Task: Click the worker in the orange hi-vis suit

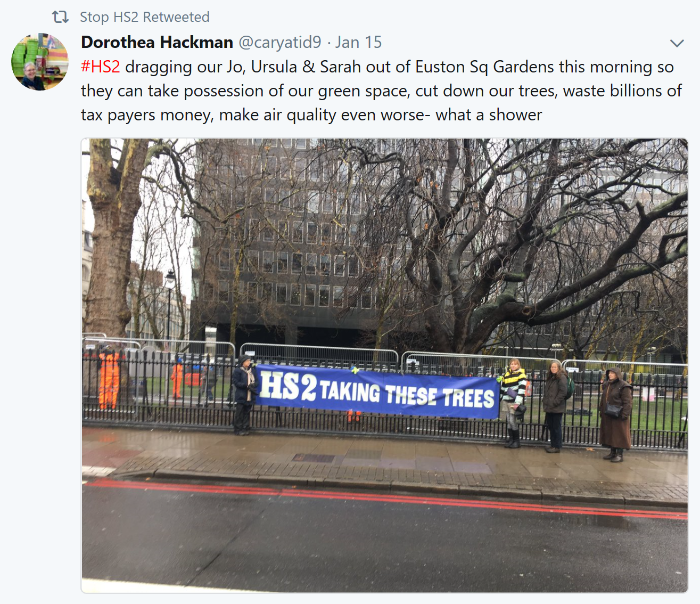Action: 109,379
